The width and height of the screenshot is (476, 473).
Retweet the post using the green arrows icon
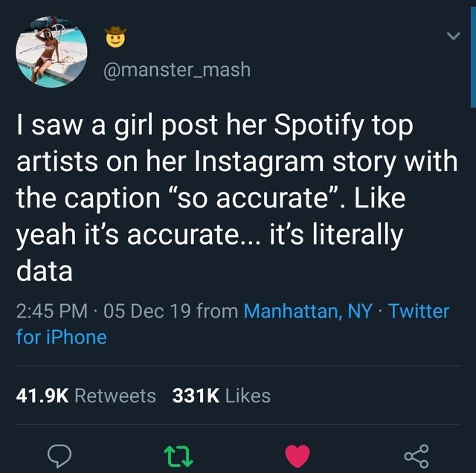click(x=178, y=453)
